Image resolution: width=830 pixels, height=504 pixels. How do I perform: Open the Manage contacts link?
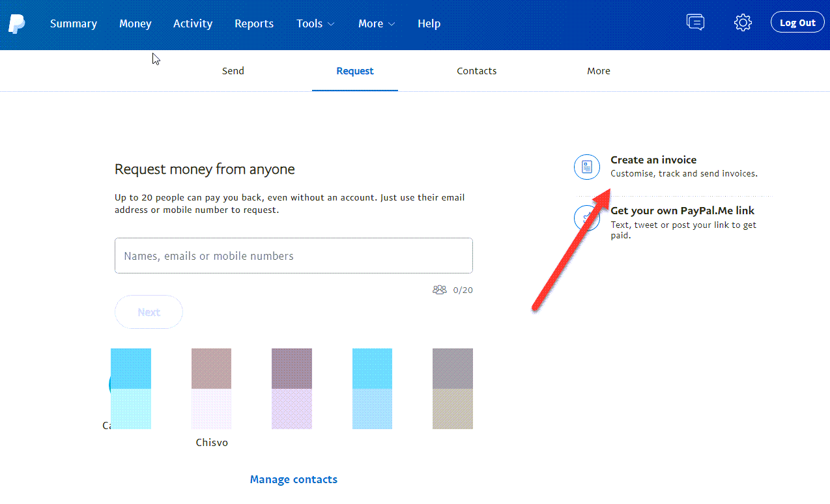(x=294, y=479)
